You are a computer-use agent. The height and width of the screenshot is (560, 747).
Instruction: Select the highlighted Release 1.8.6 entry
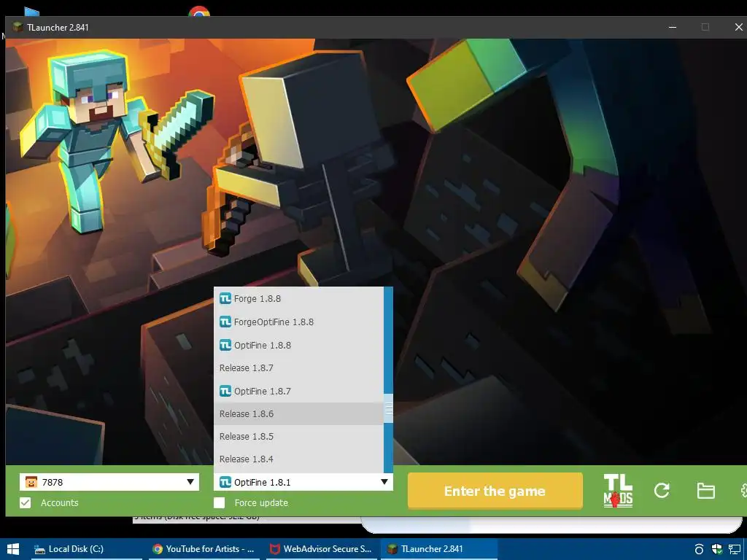click(298, 414)
